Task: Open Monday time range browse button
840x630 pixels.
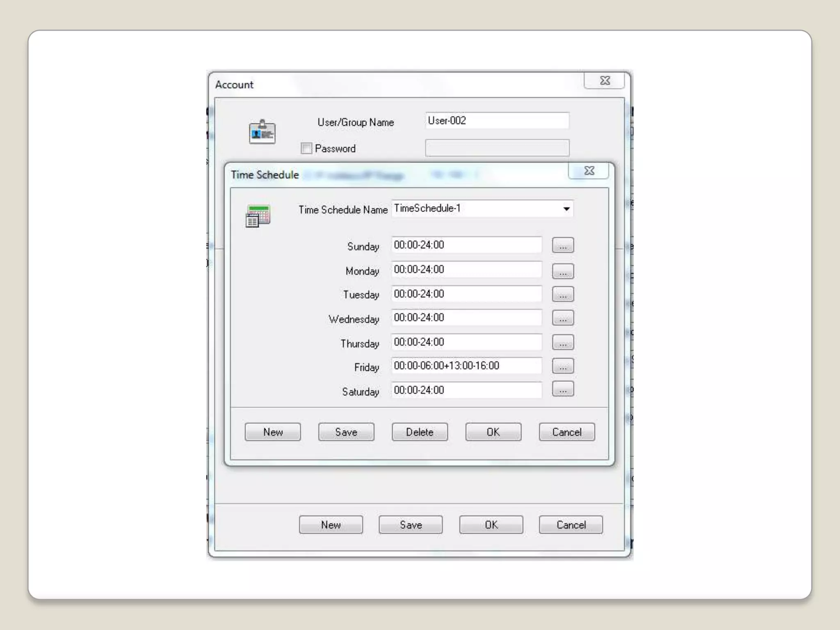Action: (563, 271)
